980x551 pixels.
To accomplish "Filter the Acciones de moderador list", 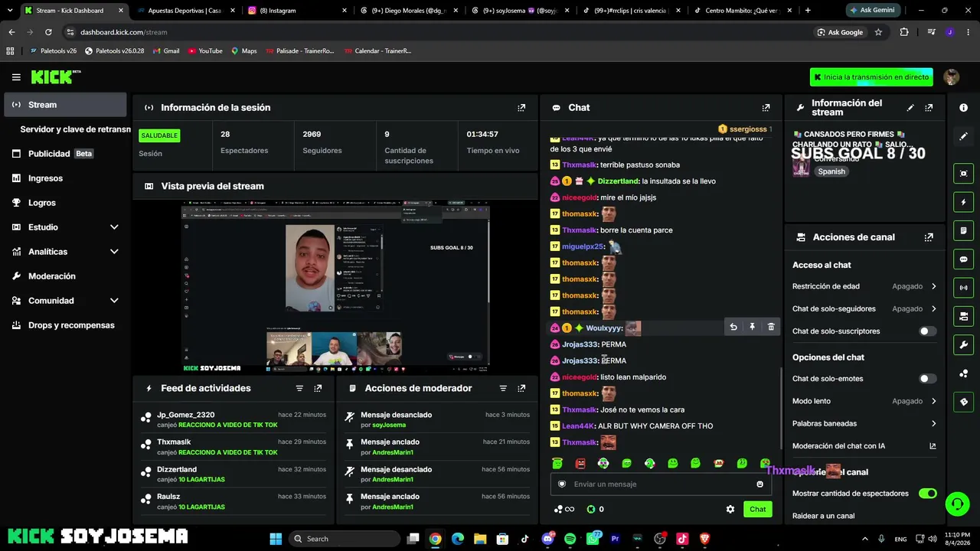I will [503, 389].
